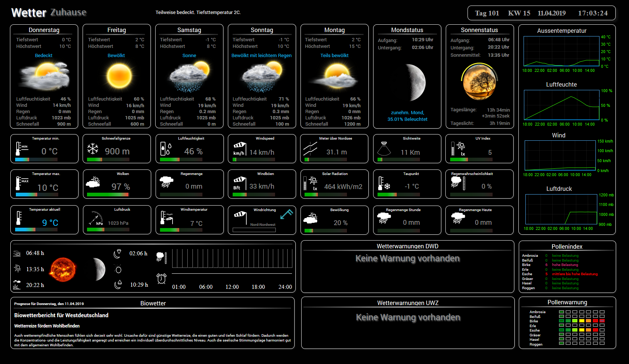Viewport: 629px width, 364px height.
Task: Click the Schneefallgrenze snowflake icon
Action: click(93, 149)
